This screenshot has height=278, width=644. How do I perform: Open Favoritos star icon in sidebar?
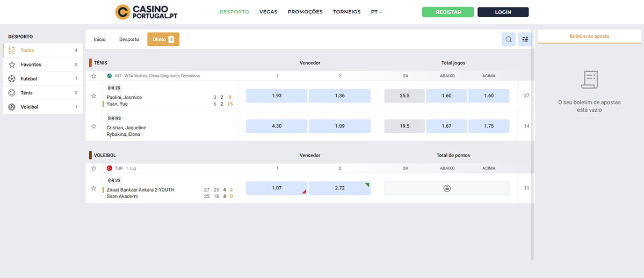tap(12, 64)
